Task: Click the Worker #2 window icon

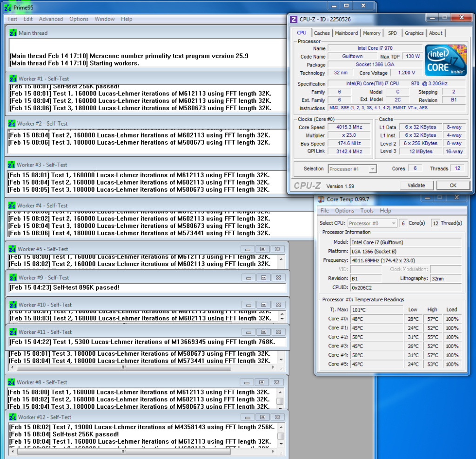Action: click(x=12, y=124)
